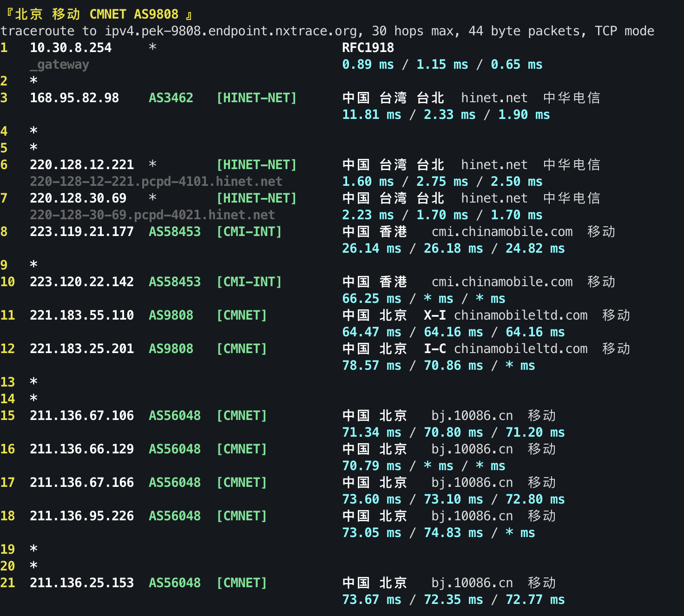
Task: Click IP address 211.136.67.166
Action: [x=82, y=483]
